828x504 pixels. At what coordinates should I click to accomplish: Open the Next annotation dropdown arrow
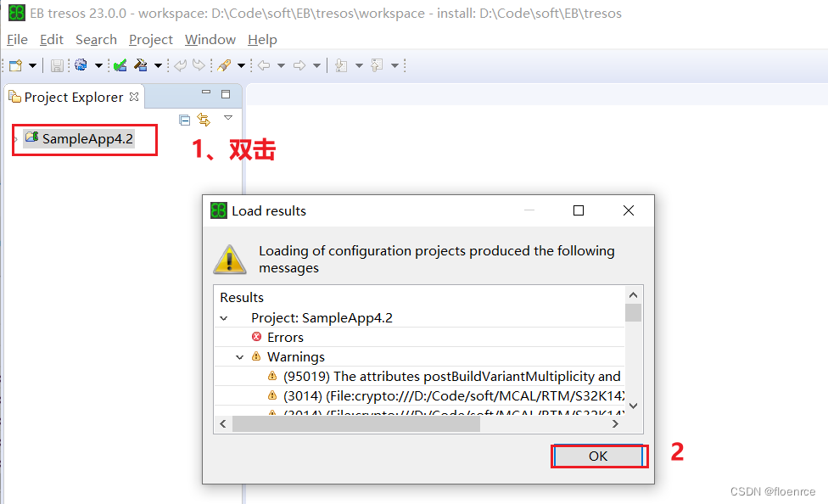point(359,65)
